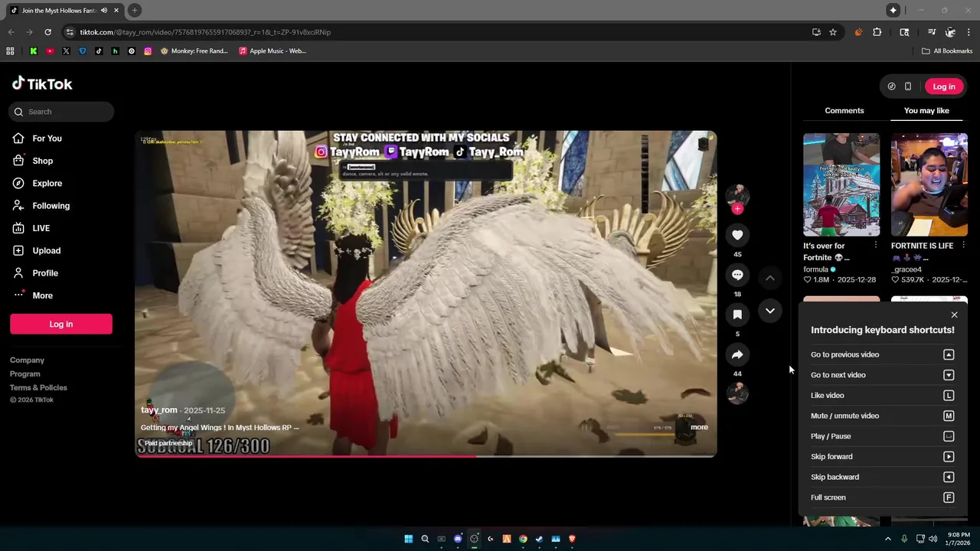Click the sidebar Log in button

coord(61,324)
